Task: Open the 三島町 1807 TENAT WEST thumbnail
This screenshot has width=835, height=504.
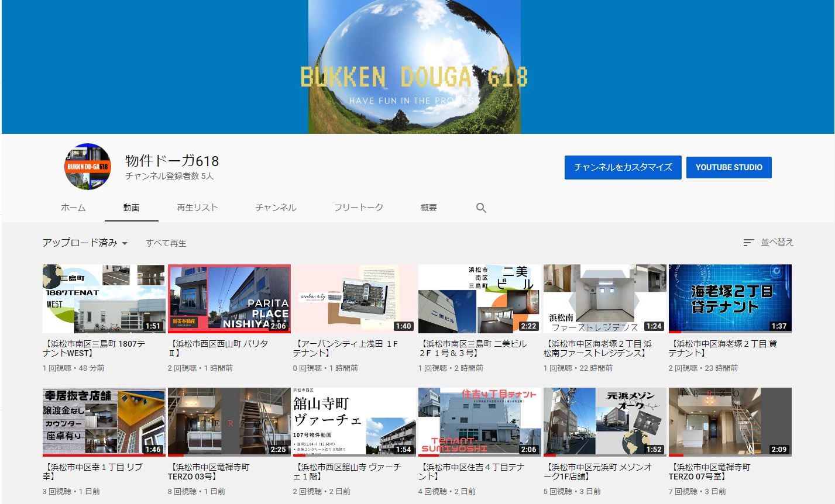Action: click(104, 299)
